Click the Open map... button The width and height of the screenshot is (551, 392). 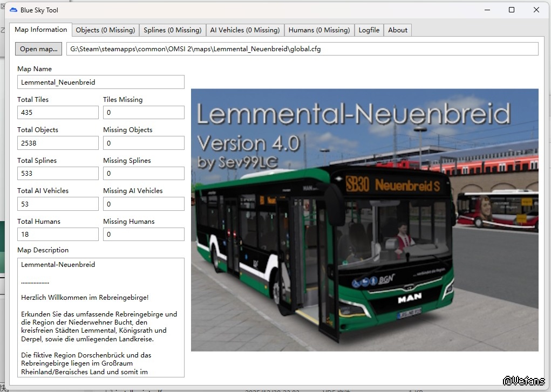39,49
